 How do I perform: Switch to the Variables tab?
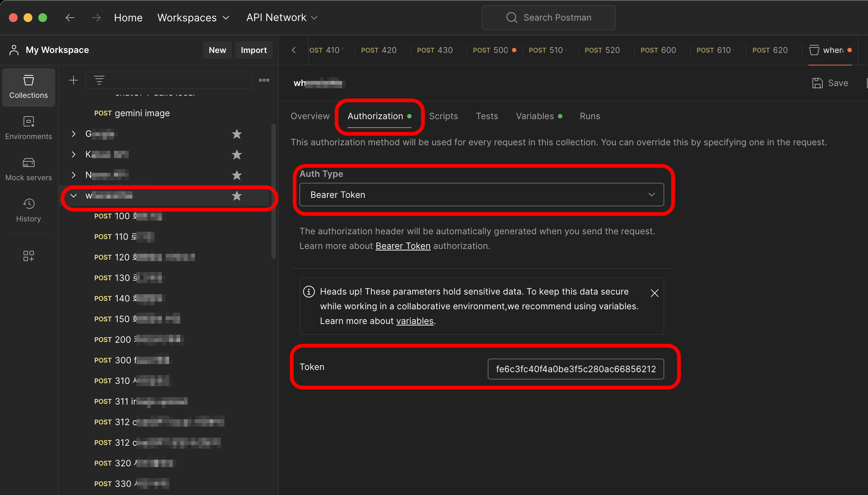[x=535, y=116]
